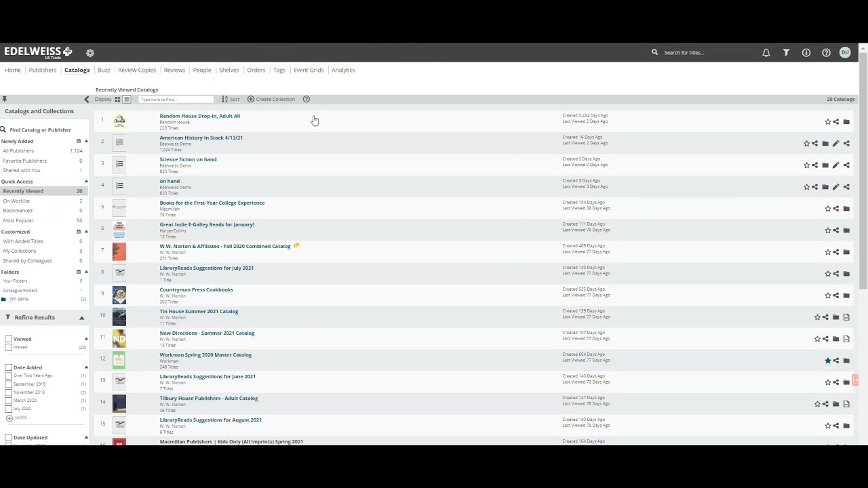Image resolution: width=868 pixels, height=488 pixels.
Task: Open the Publishers tab
Action: 43,70
